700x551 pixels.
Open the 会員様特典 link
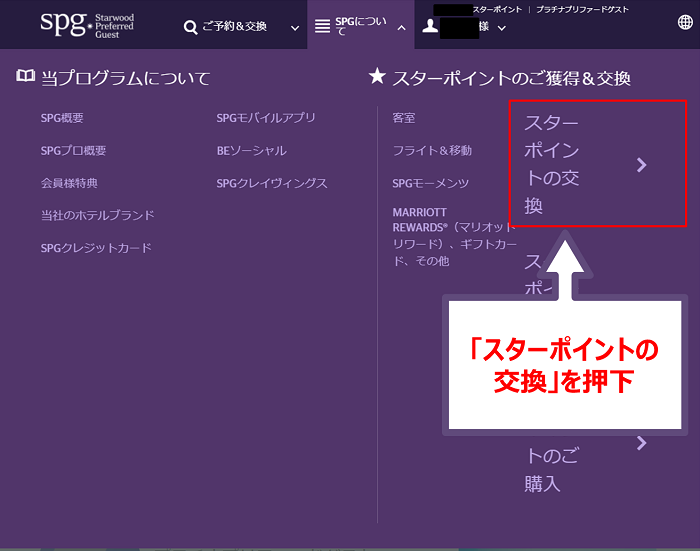coord(69,183)
